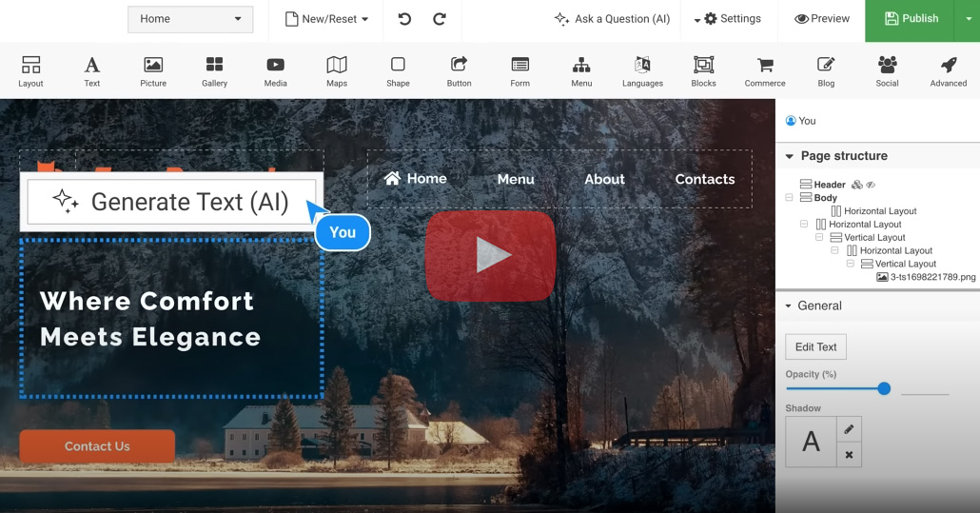Open the Blog tool

826,71
